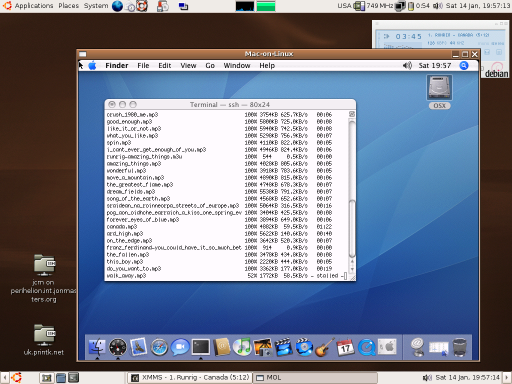This screenshot has width=512, height=384.
Task: Click the Ubuntu logo in bottom panel
Action: [x=16, y=378]
